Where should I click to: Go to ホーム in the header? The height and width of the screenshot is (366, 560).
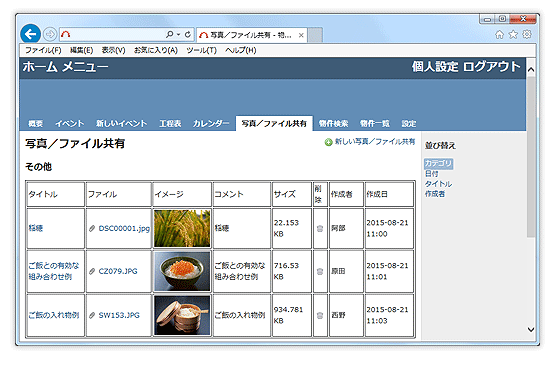(40, 67)
